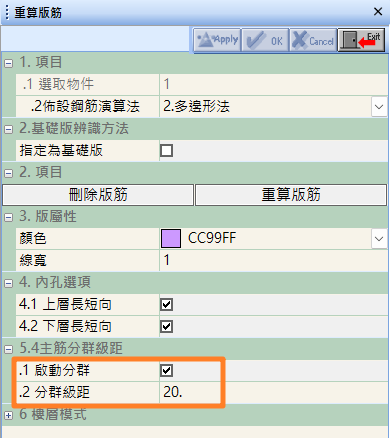Viewport: 390px width, 438px height.
Task: Collapse the 2.基礎版辨識方法 section
Action: [8, 129]
